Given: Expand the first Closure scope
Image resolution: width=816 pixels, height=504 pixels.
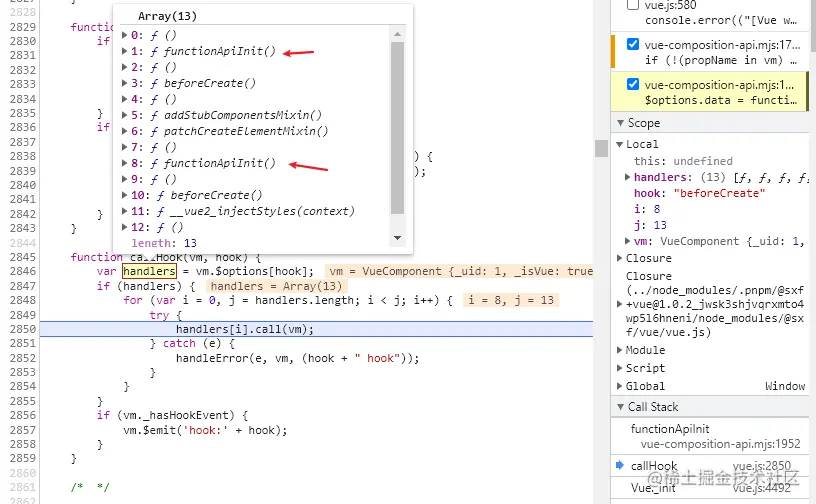Looking at the screenshot, I should pyautogui.click(x=619, y=258).
